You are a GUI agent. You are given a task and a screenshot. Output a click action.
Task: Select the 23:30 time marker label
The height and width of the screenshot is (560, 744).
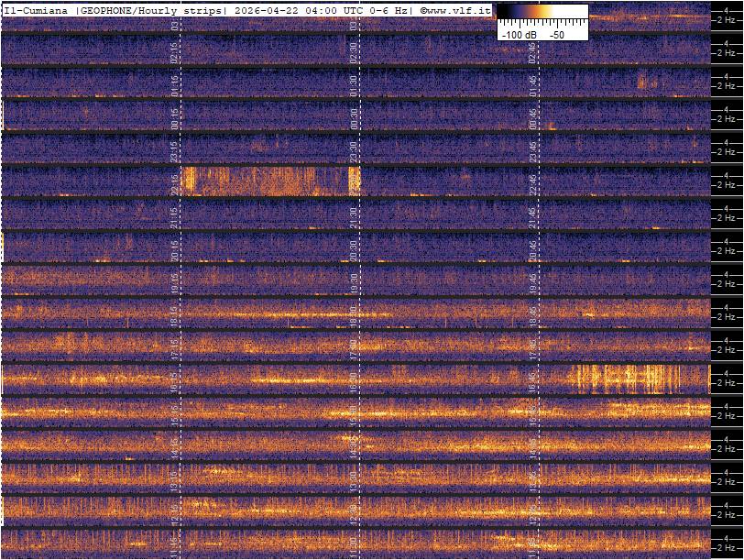tap(354, 149)
